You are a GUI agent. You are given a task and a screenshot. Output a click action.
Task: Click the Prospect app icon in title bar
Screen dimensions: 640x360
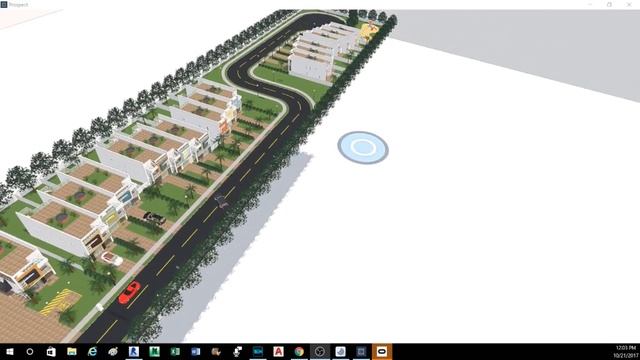[x=4, y=4]
